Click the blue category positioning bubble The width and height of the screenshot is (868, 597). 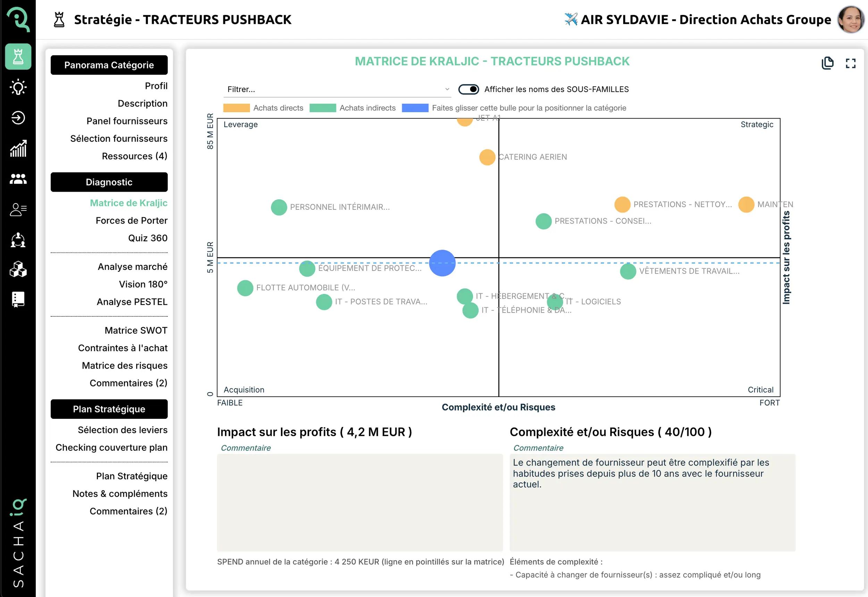[x=442, y=263]
